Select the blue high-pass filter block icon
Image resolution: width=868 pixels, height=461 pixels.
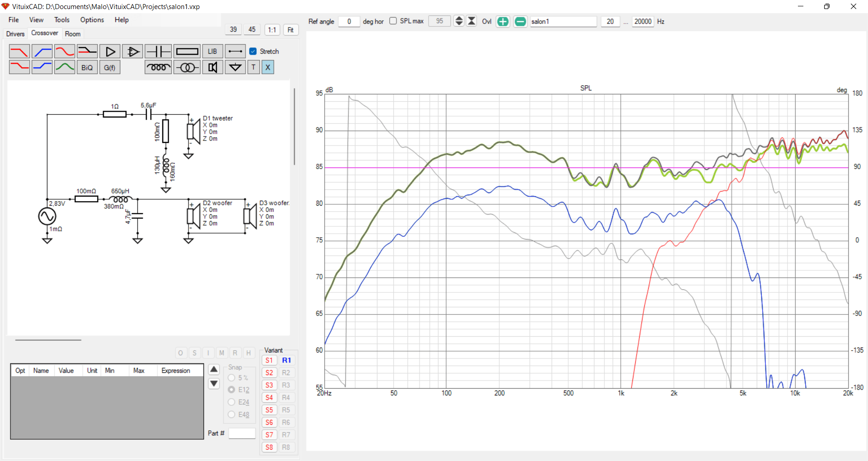pos(42,52)
